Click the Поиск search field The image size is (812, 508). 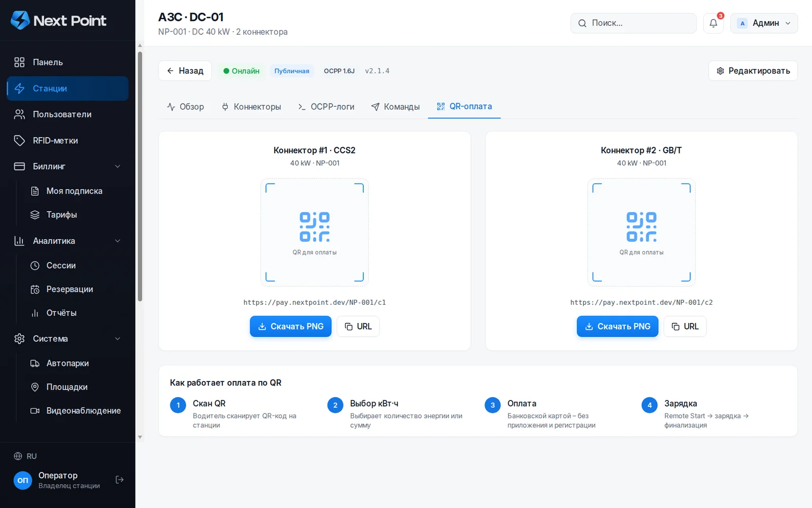point(633,23)
